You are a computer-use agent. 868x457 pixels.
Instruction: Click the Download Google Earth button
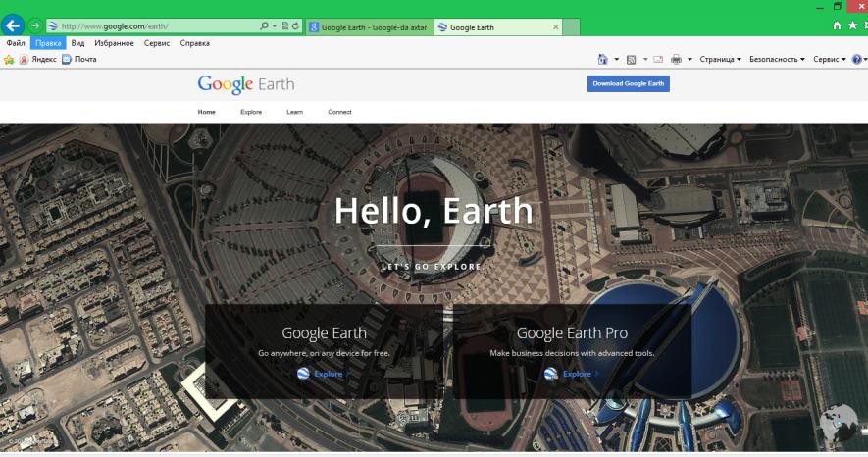coord(629,83)
